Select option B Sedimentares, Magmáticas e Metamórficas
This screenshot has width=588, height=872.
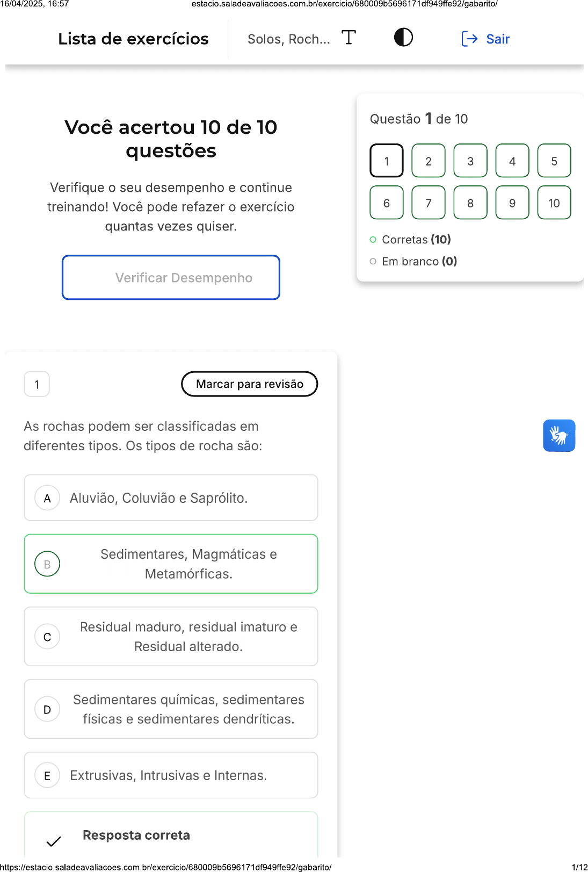pyautogui.click(x=188, y=564)
